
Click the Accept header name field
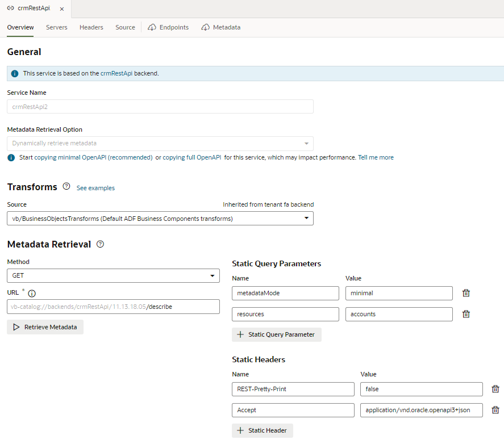[x=293, y=411]
